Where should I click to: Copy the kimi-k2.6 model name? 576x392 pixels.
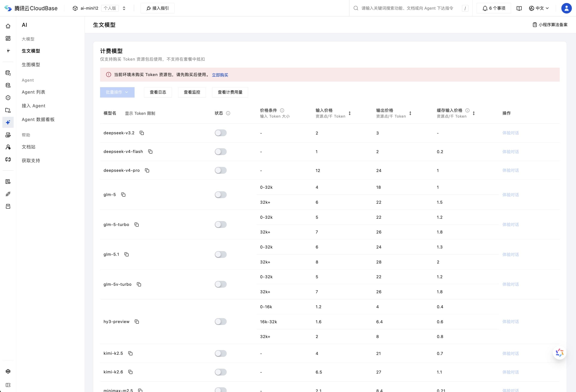pos(130,372)
